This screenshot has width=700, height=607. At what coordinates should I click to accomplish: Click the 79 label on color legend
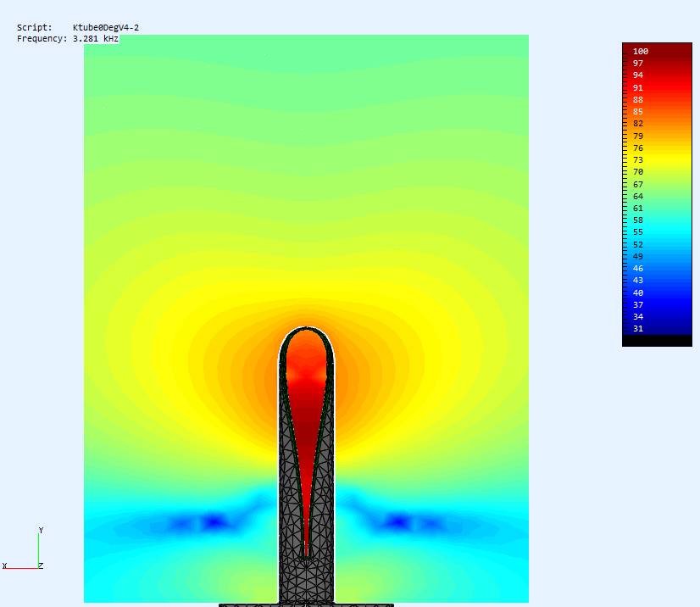[x=638, y=136]
